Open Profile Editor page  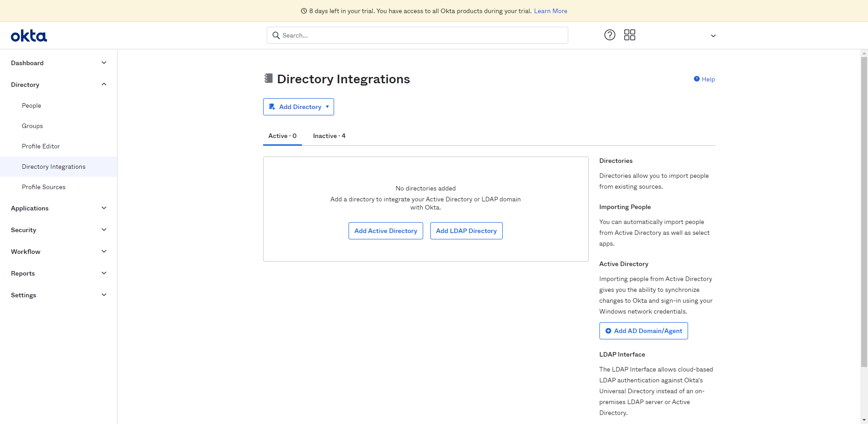click(x=41, y=146)
